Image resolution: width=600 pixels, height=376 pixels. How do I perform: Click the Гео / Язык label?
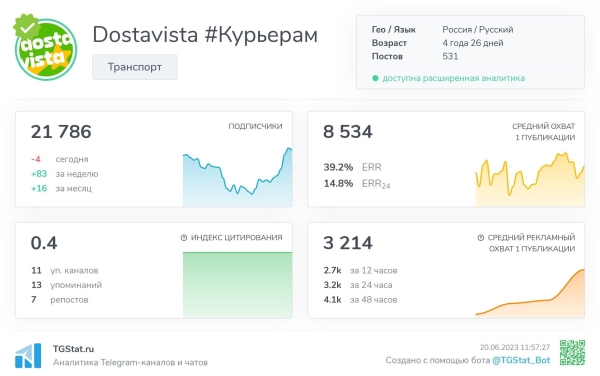[x=393, y=29]
